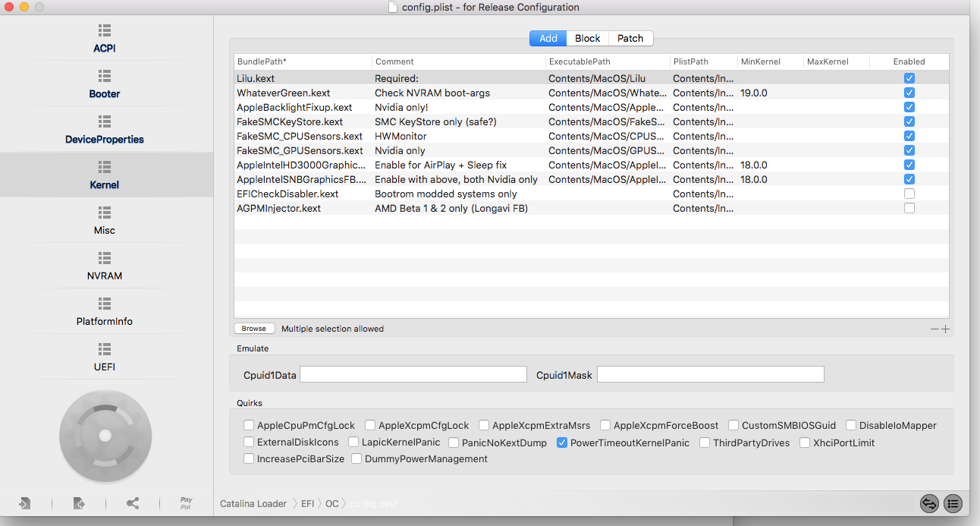This screenshot has height=526, width=980.
Task: Click EFI in the path bar
Action: (307, 504)
